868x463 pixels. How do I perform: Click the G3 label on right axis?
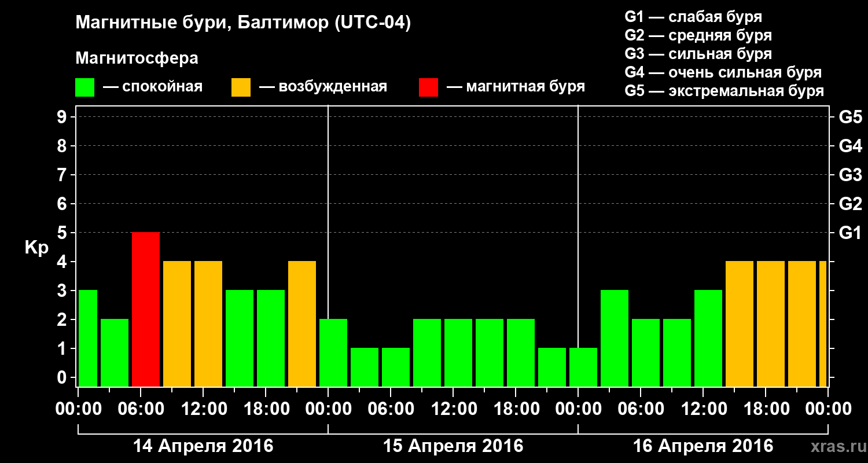coord(850,175)
